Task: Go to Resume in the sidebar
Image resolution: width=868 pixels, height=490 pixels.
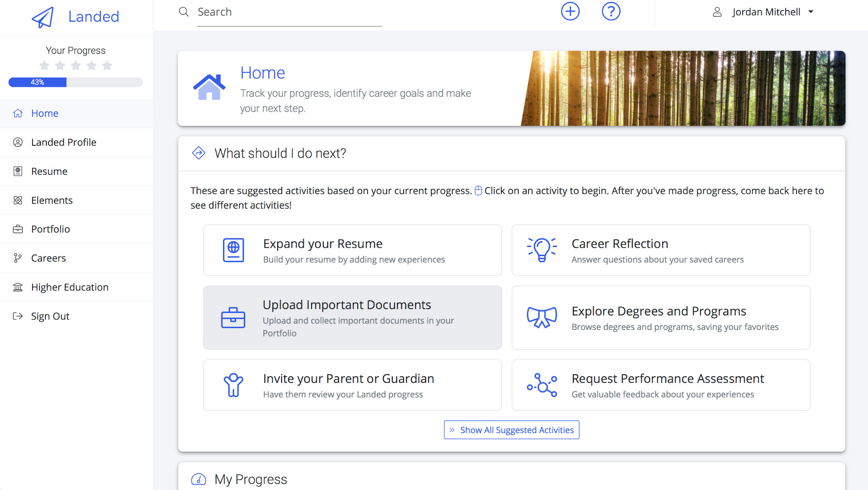Action: [76, 171]
